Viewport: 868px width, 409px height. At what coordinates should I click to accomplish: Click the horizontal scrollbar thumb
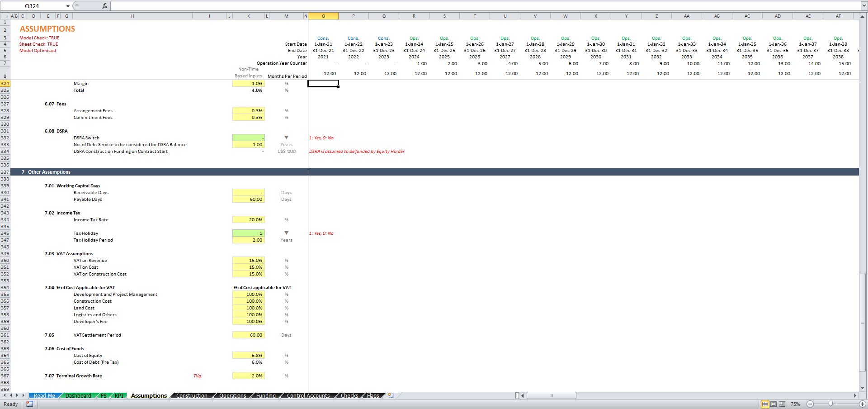click(x=551, y=395)
